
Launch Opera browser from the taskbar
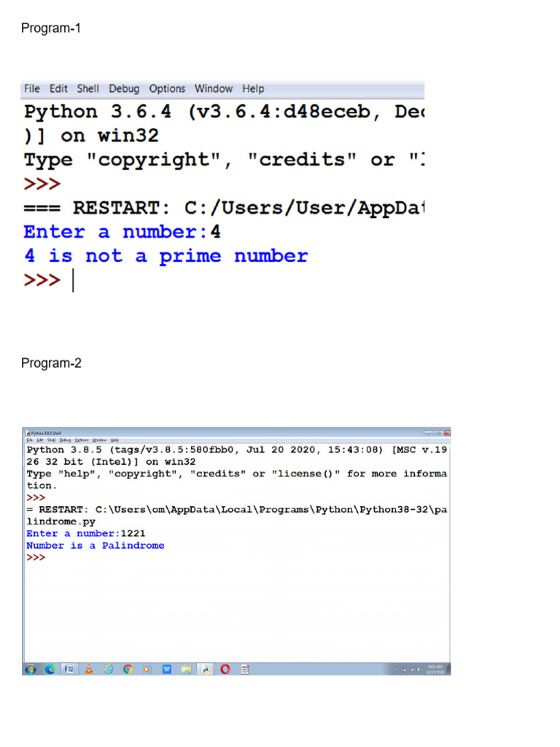(225, 670)
